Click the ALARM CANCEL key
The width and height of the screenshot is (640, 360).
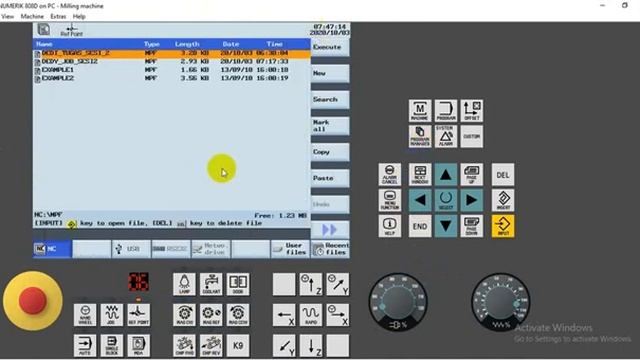[389, 174]
